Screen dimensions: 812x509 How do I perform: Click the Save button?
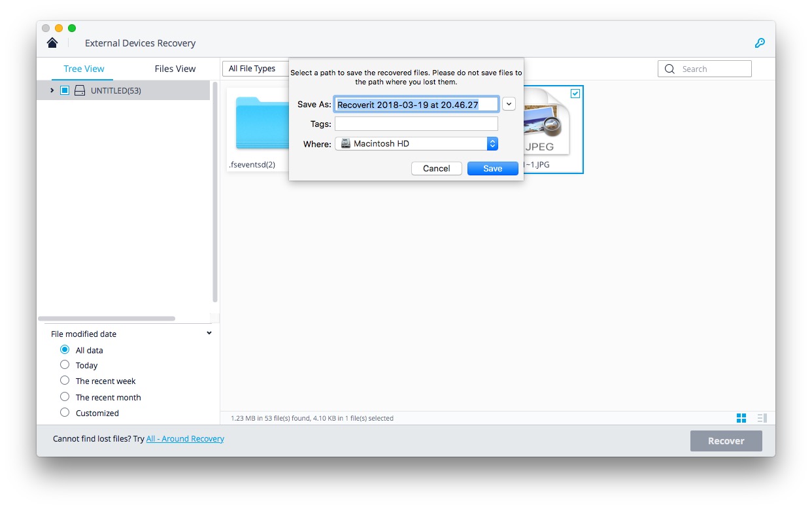click(492, 168)
